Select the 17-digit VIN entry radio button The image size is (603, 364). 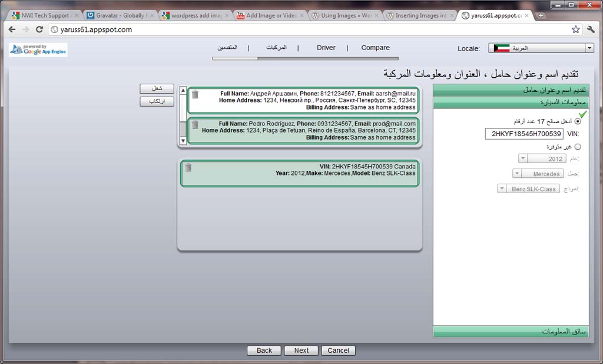tap(577, 121)
